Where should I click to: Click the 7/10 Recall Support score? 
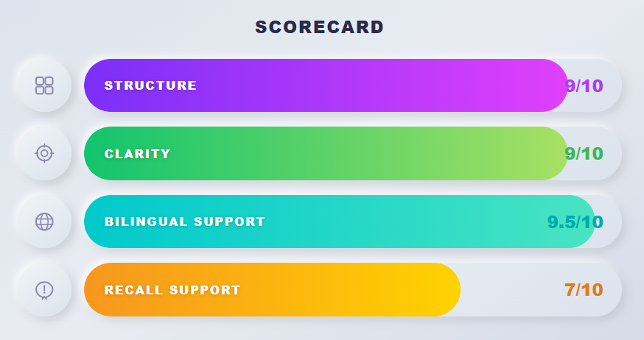(584, 290)
